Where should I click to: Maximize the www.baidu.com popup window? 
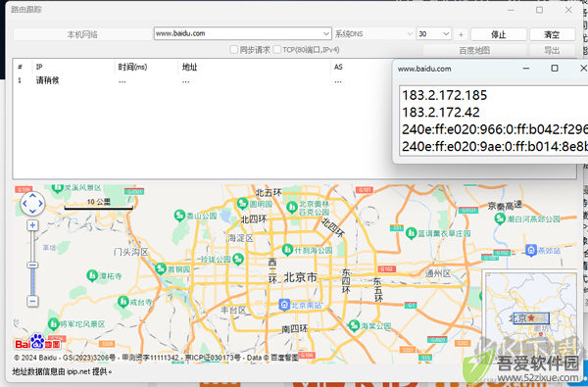(555, 69)
